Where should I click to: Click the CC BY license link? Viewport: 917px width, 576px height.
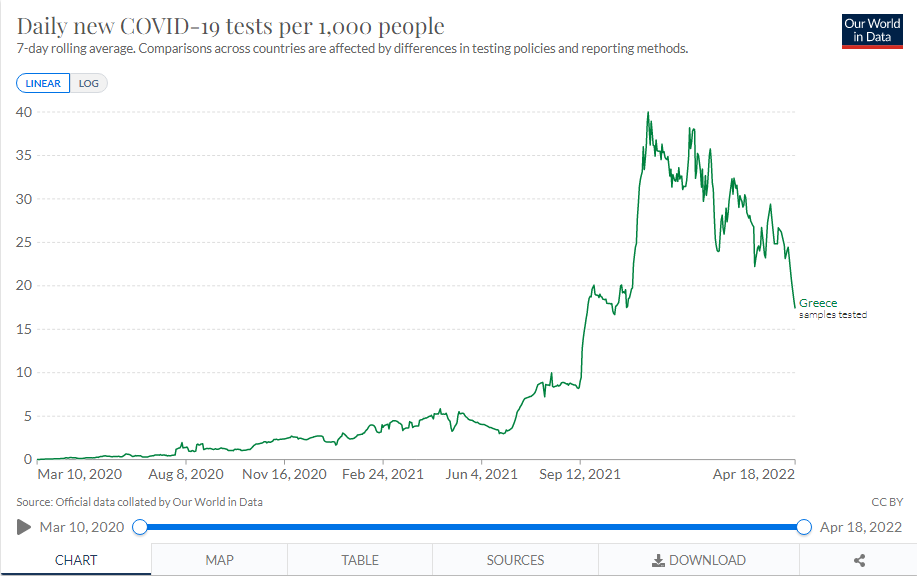pyautogui.click(x=887, y=502)
